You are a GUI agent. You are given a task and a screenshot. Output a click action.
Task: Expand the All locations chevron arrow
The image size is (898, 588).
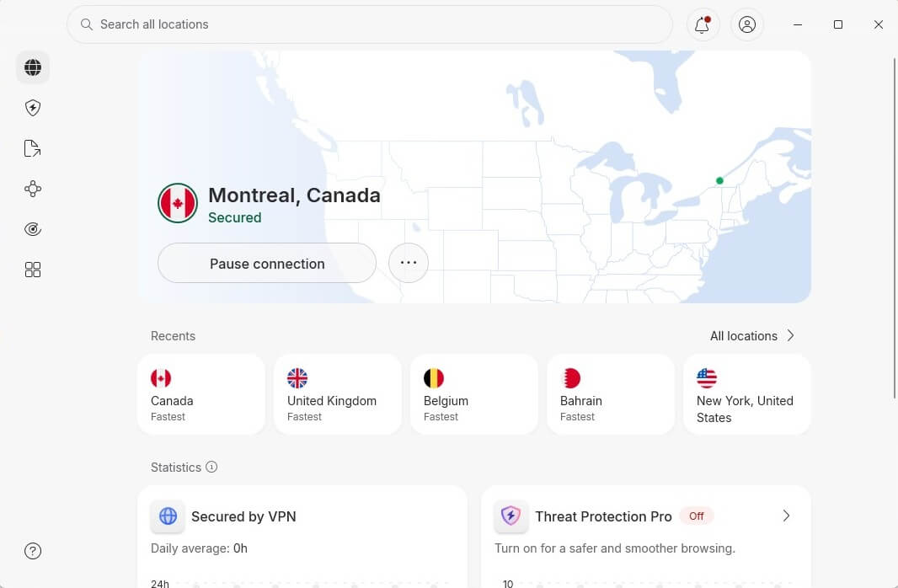point(790,335)
